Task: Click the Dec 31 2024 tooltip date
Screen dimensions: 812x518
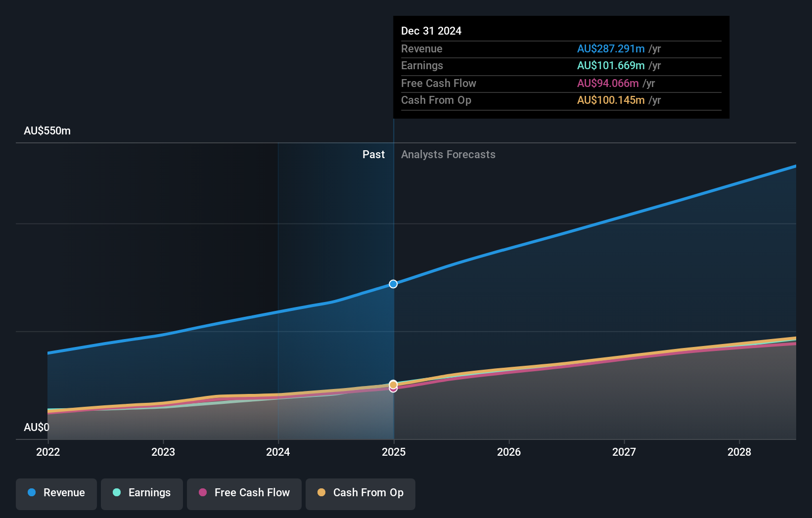Action: [431, 31]
